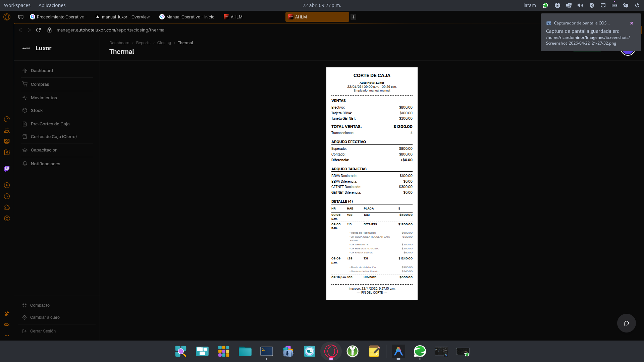This screenshot has height=362, width=644.
Task: Open Opera sidebar settings gear
Action: pyautogui.click(x=7, y=219)
